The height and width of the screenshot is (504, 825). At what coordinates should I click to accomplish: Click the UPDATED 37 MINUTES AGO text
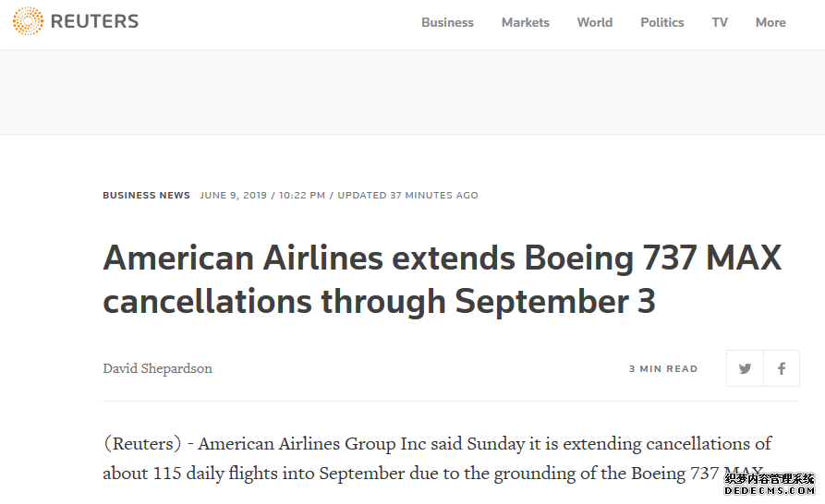(x=407, y=195)
